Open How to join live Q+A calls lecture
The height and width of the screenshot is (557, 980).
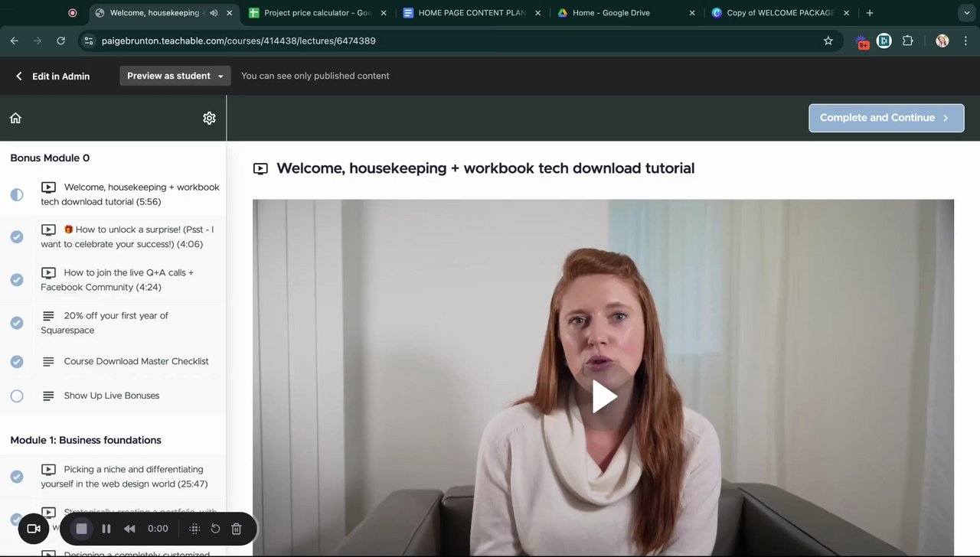click(x=117, y=280)
